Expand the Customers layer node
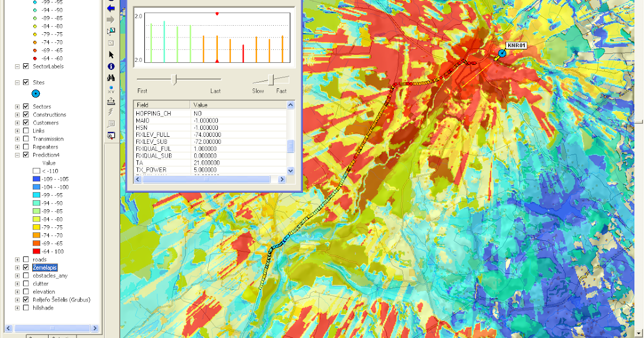The image size is (644, 338). (x=17, y=123)
